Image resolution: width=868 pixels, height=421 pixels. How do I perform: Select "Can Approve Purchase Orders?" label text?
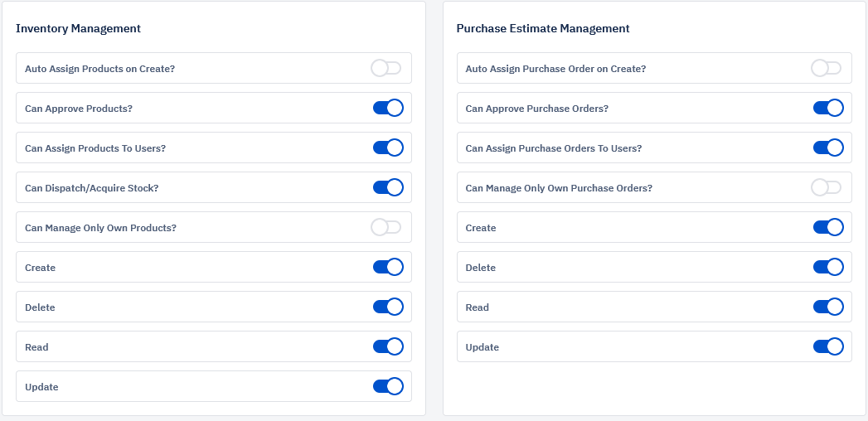pyautogui.click(x=537, y=109)
